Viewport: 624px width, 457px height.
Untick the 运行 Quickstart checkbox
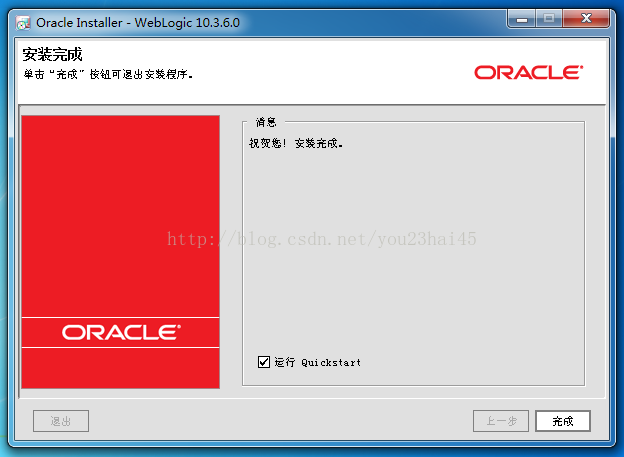[264, 362]
